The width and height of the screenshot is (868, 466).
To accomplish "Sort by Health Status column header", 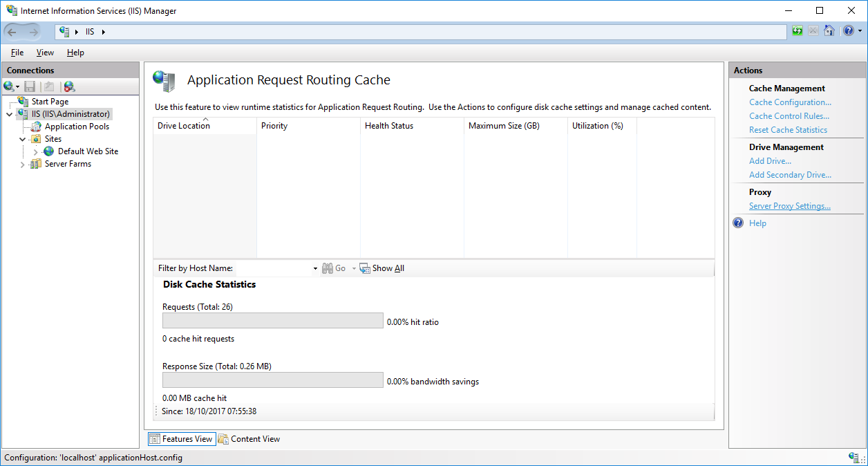I will point(413,126).
